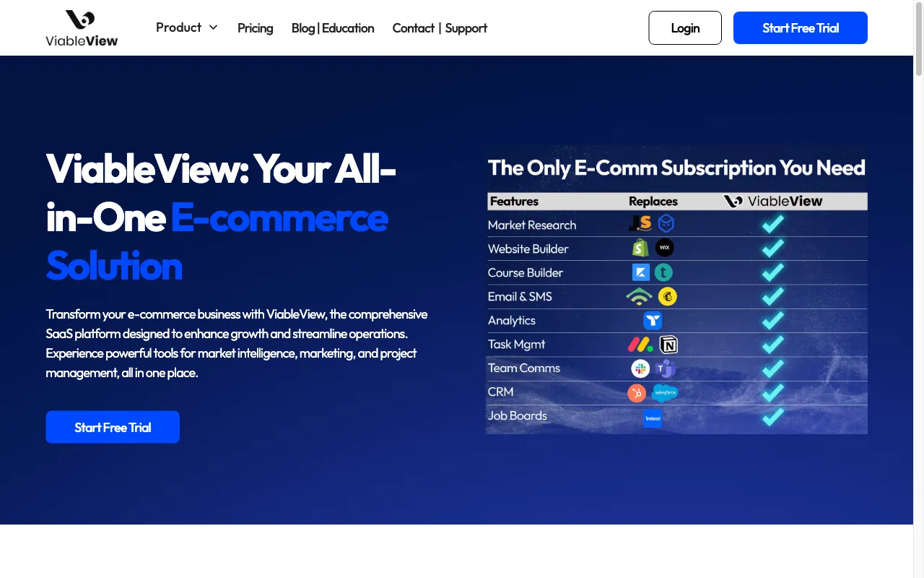Open Contact | Support in the navigation
Screen dimensions: 924x578
point(440,28)
